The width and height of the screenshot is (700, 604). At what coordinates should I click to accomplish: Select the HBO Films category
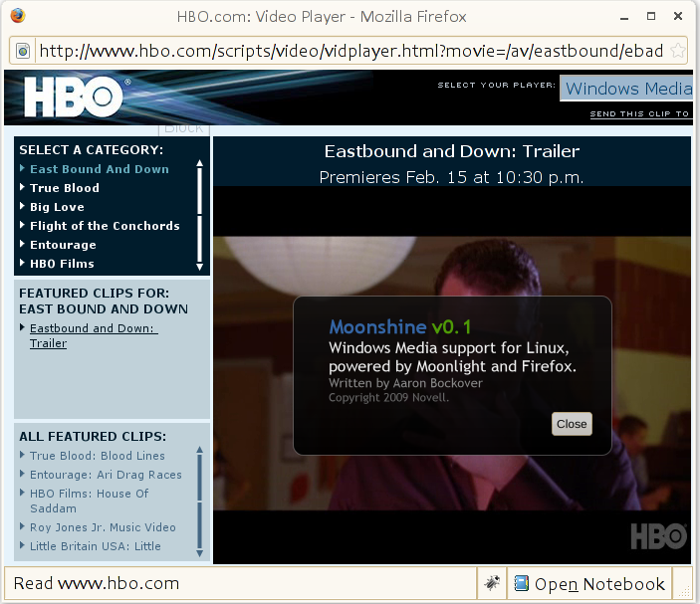[x=62, y=264]
